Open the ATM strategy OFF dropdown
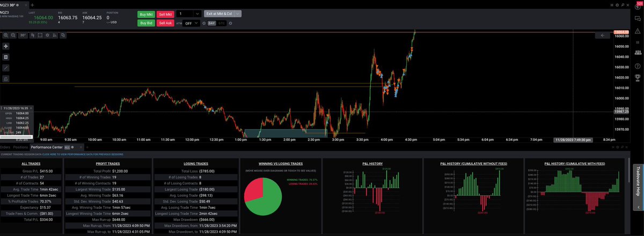Image resolution: width=644 pixels, height=236 pixels. [191, 23]
